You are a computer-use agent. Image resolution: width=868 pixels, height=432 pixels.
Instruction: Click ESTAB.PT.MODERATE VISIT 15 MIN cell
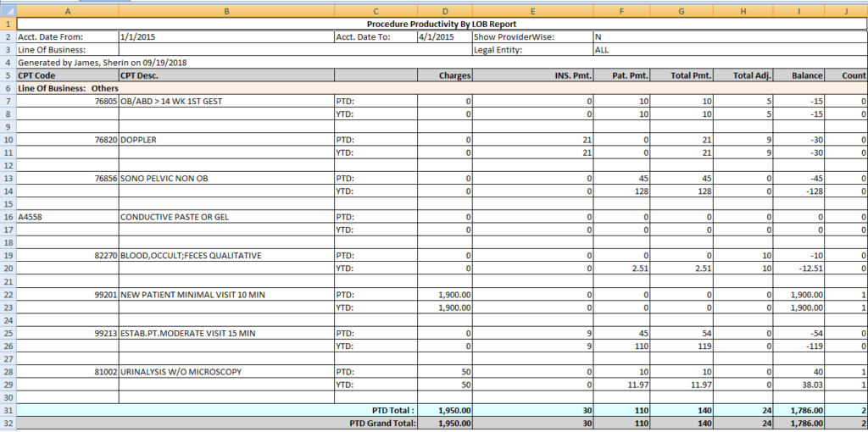point(226,334)
